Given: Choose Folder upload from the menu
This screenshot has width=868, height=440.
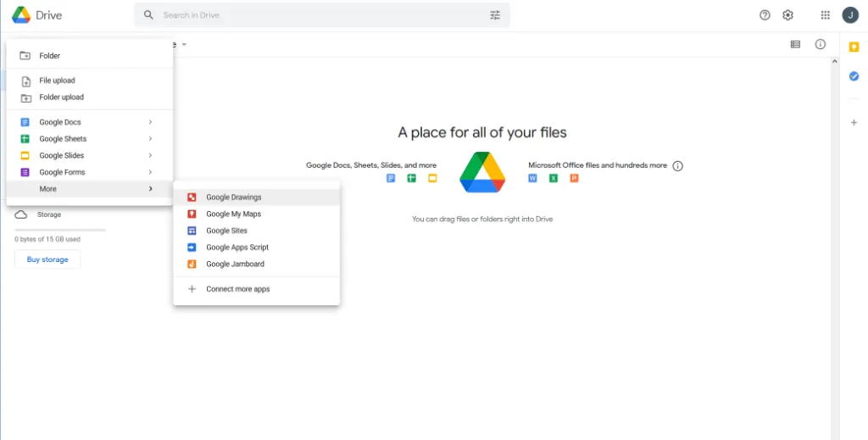Looking at the screenshot, I should (x=90, y=97).
